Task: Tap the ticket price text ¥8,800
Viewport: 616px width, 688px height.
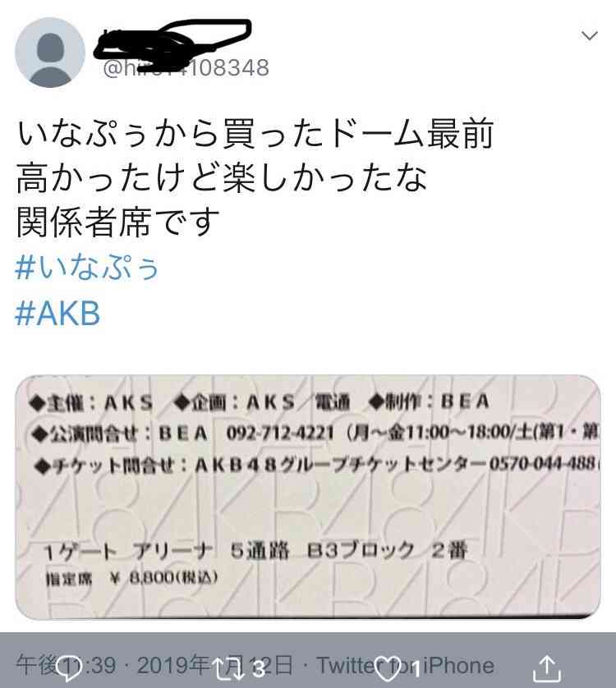Action: click(x=164, y=578)
